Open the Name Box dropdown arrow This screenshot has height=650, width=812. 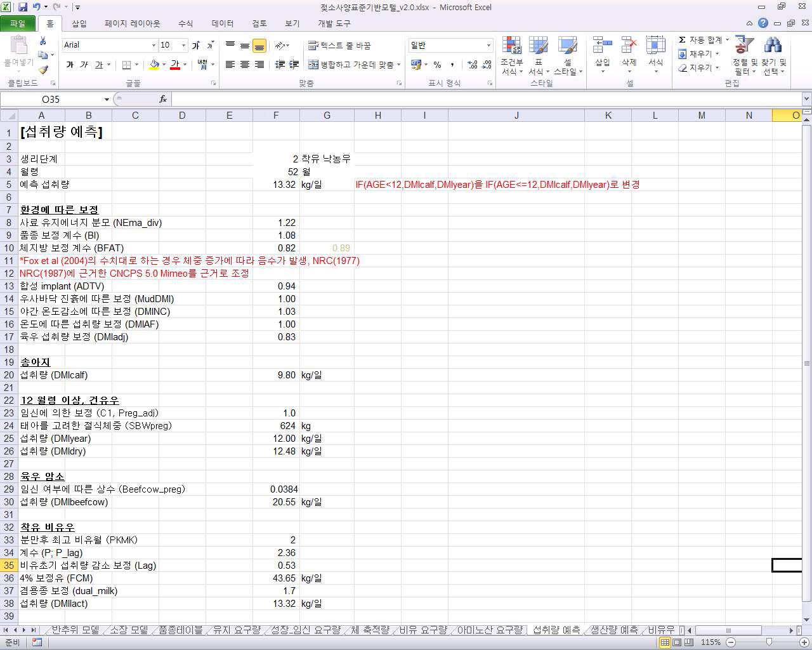pos(107,100)
